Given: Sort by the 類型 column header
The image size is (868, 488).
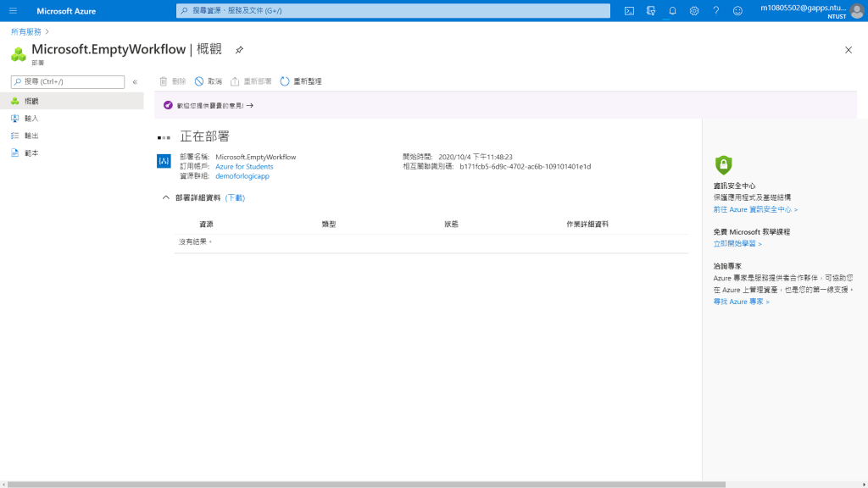Looking at the screenshot, I should (329, 224).
